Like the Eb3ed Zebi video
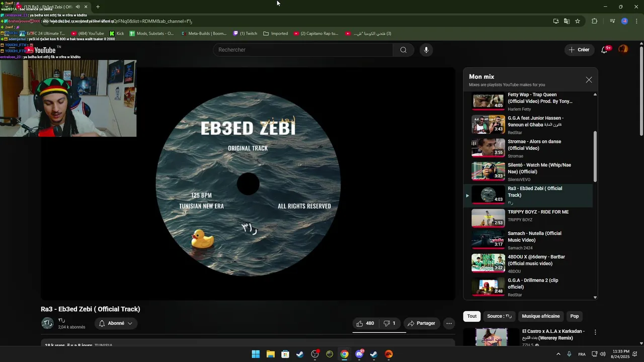The image size is (644, 362). click(365, 323)
